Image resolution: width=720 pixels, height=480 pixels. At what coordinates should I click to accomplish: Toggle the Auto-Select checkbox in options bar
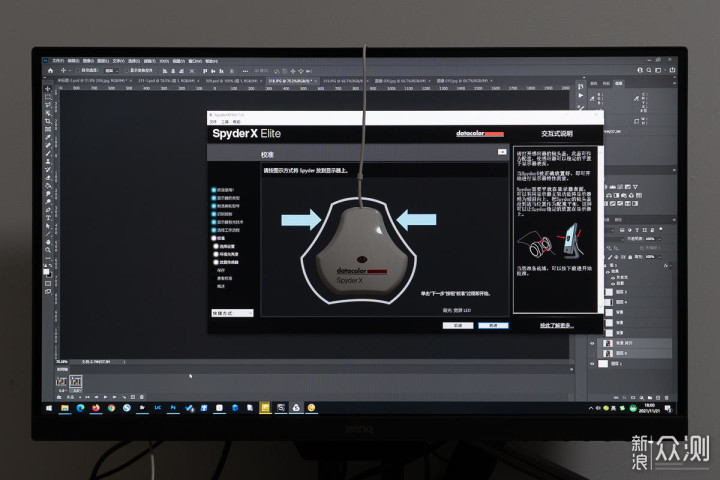78,71
